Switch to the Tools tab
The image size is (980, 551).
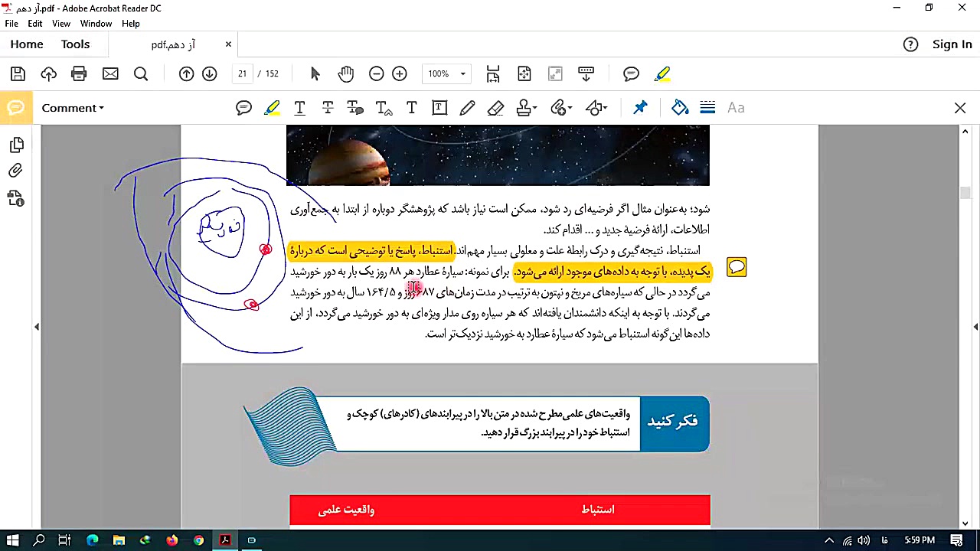tap(75, 44)
